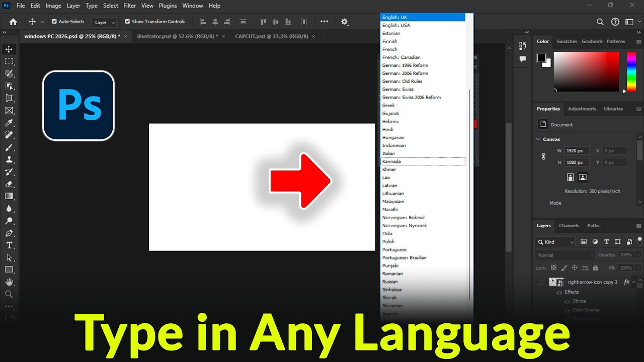Select the Move tool in toolbar

click(x=9, y=49)
